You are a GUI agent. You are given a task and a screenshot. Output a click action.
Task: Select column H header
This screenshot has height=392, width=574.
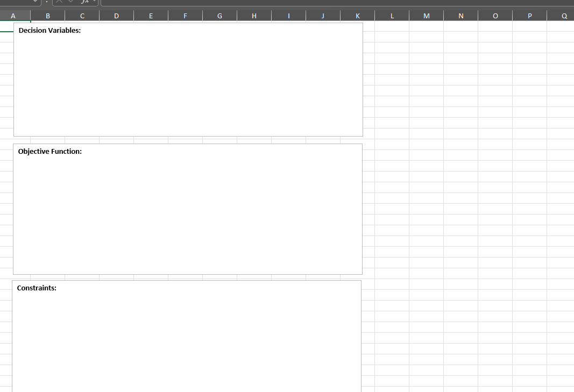[254, 16]
